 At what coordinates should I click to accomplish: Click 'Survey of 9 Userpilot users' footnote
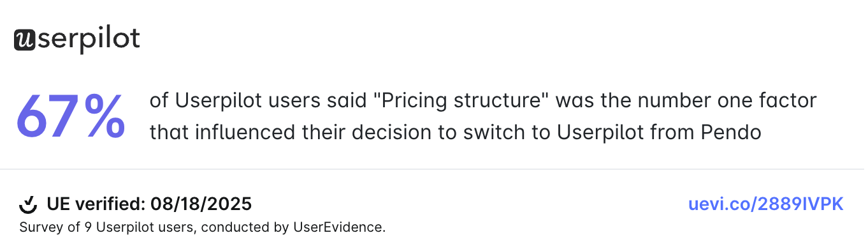pos(106,227)
